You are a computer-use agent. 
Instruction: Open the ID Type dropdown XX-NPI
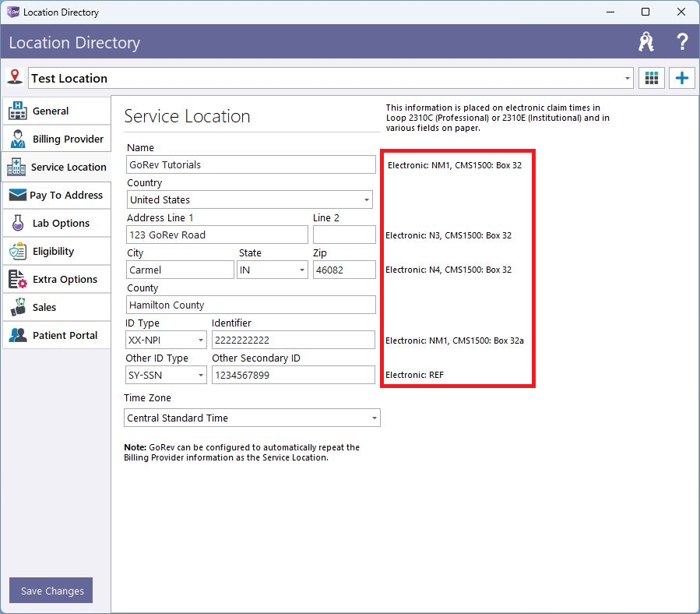(x=200, y=340)
